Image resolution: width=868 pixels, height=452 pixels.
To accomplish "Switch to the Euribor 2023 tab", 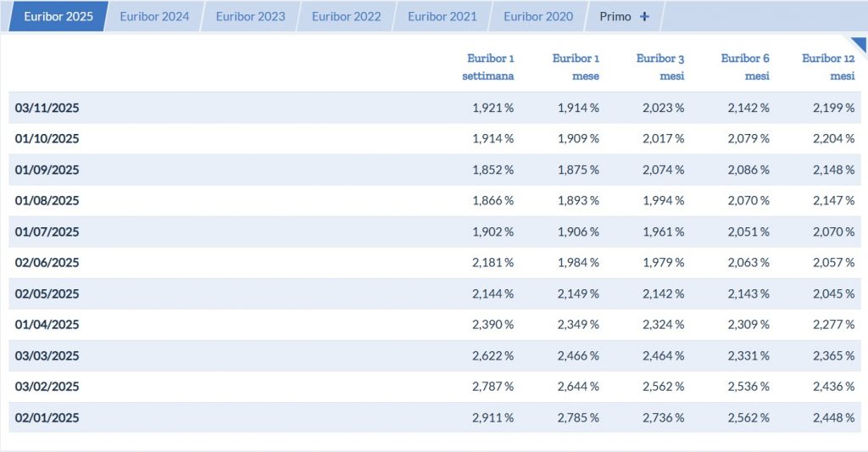I will click(250, 16).
